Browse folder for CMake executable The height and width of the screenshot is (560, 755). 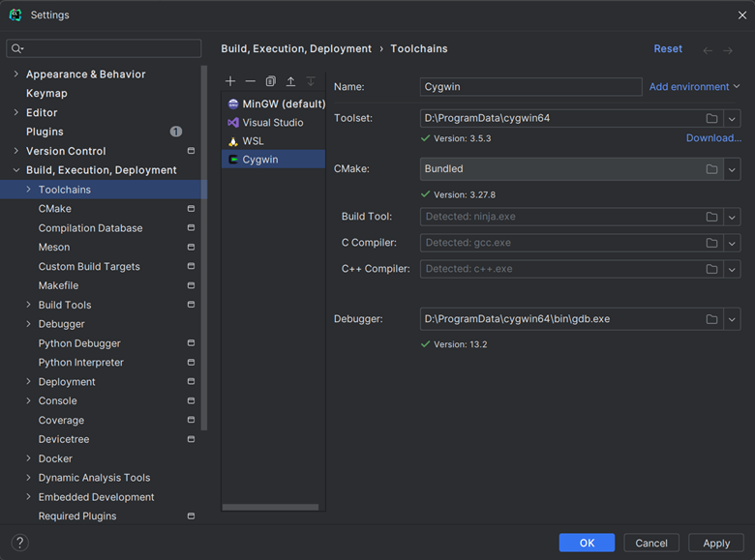point(711,169)
